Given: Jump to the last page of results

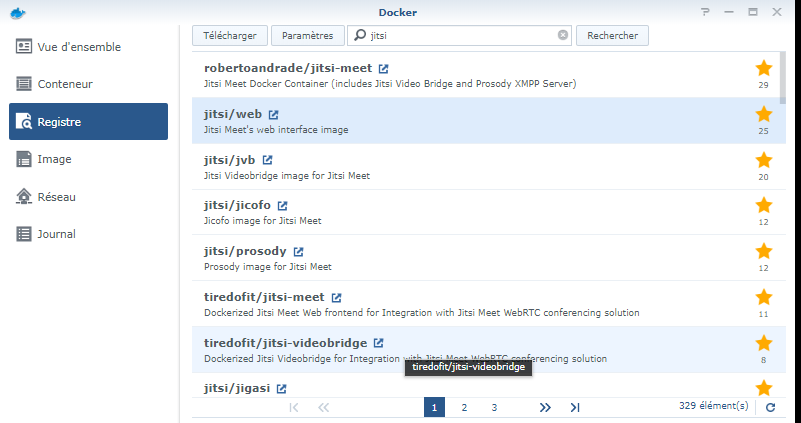Looking at the screenshot, I should point(575,407).
